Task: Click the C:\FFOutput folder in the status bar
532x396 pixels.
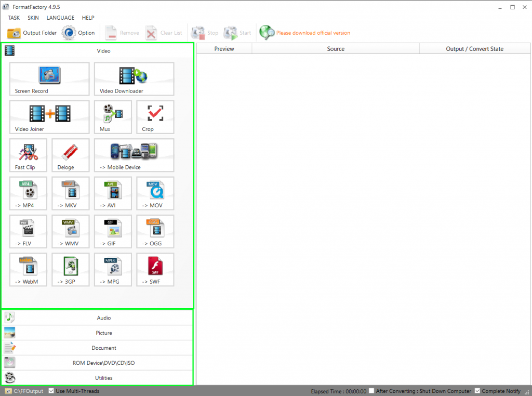Action: (24, 391)
